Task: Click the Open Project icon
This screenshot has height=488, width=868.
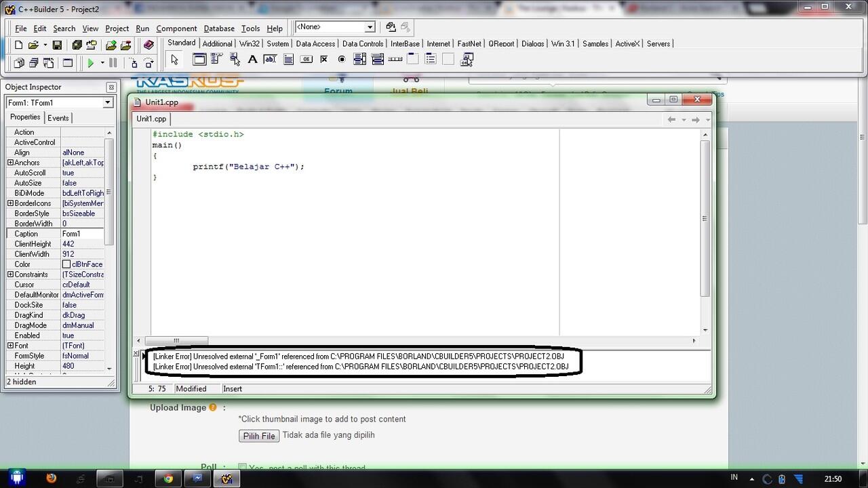Action: click(91, 45)
